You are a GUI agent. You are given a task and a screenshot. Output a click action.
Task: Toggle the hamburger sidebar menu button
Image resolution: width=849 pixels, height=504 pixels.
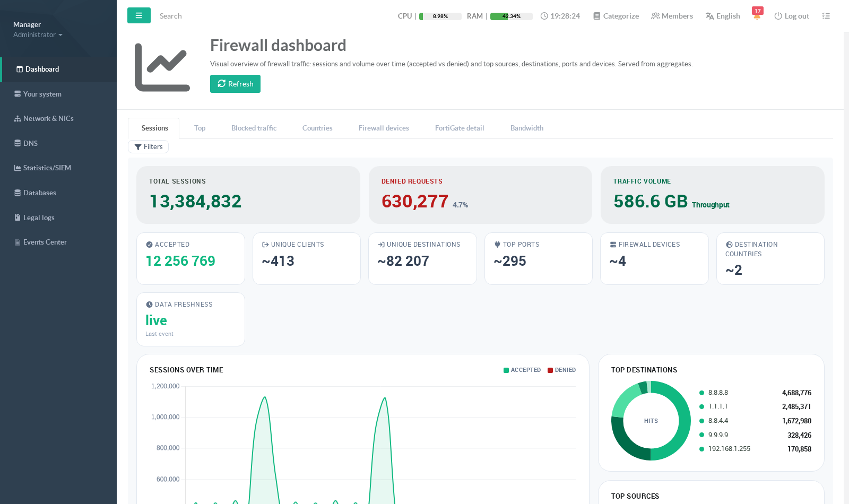point(139,15)
